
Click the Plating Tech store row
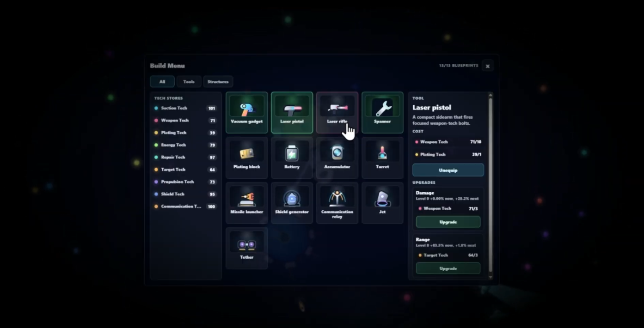(x=185, y=133)
